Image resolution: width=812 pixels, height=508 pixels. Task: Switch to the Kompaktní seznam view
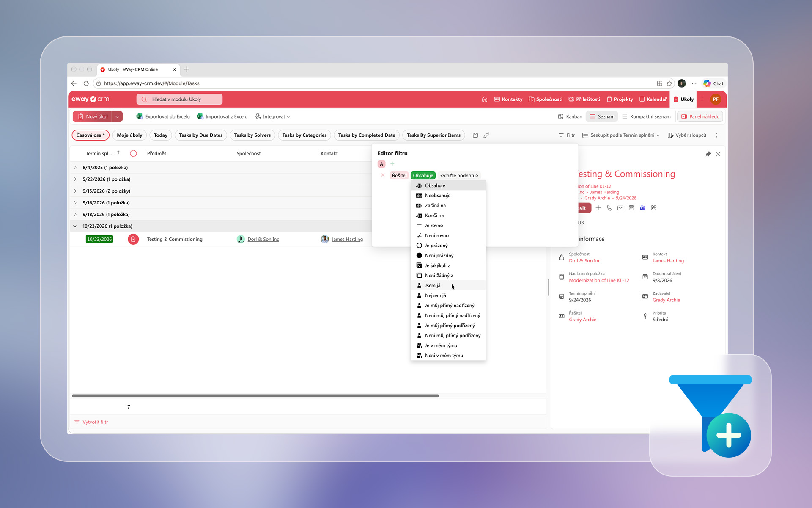[x=646, y=116]
